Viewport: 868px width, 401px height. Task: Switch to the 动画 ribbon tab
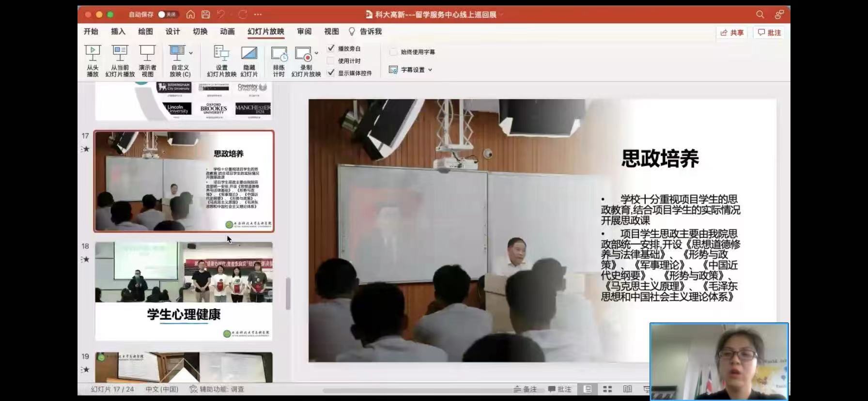coord(227,31)
